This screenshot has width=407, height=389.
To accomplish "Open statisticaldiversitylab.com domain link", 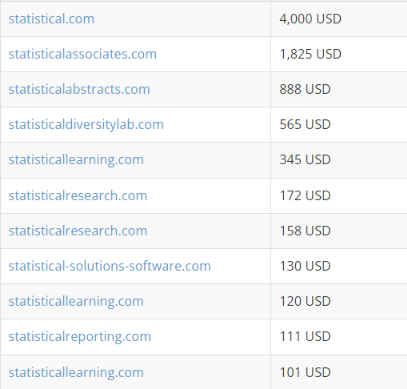I will [86, 124].
